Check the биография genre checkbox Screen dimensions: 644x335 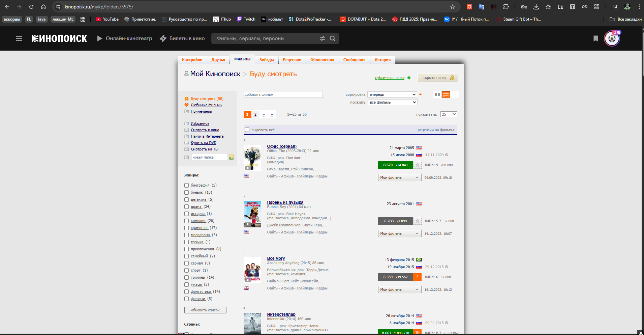click(186, 185)
